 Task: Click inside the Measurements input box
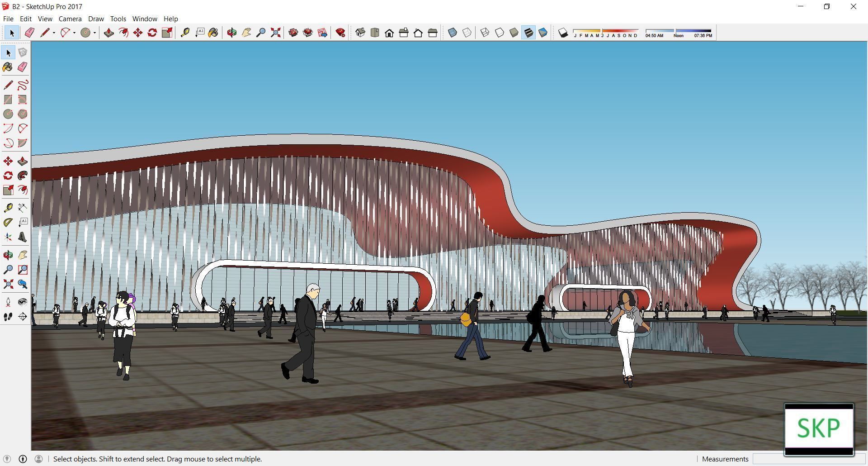point(809,459)
